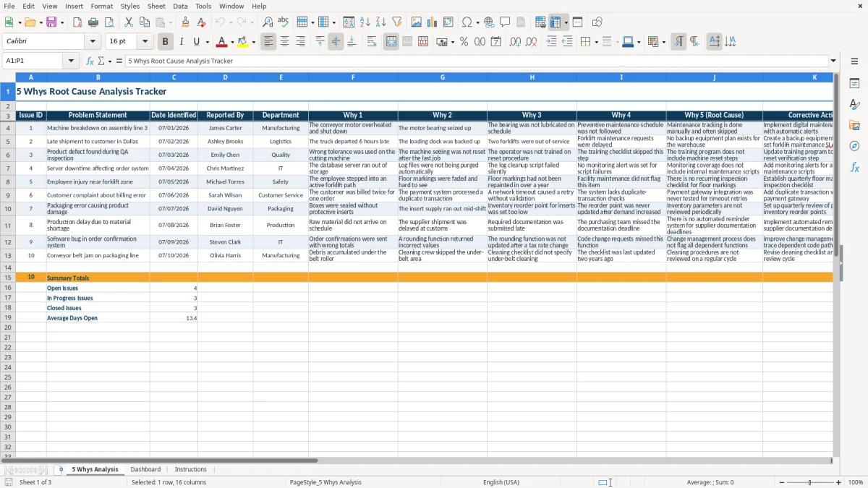Viewport: 868px width, 488px height.
Task: Open the Borders dropdown arrow
Action: pos(596,42)
